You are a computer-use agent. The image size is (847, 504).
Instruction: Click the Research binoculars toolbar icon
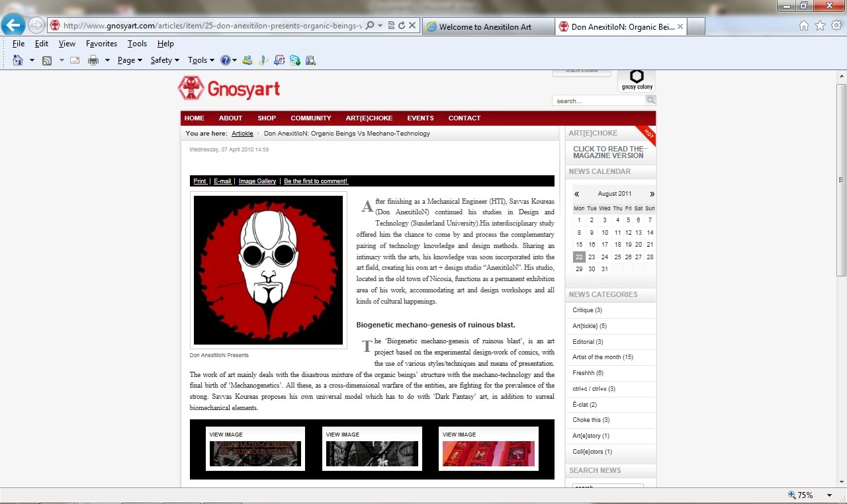[x=311, y=60]
